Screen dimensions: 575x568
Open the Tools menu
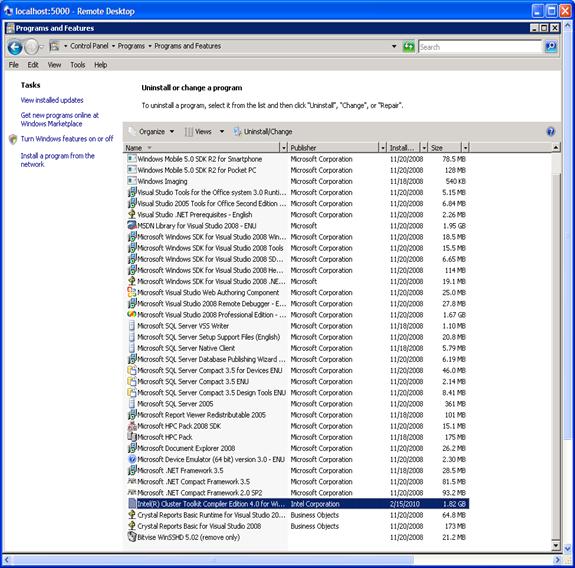[78, 65]
